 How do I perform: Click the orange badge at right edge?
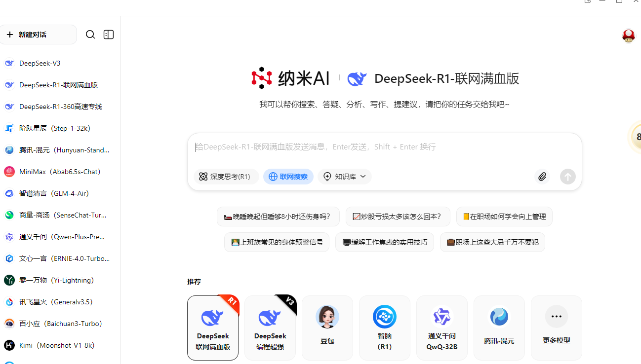click(x=635, y=137)
